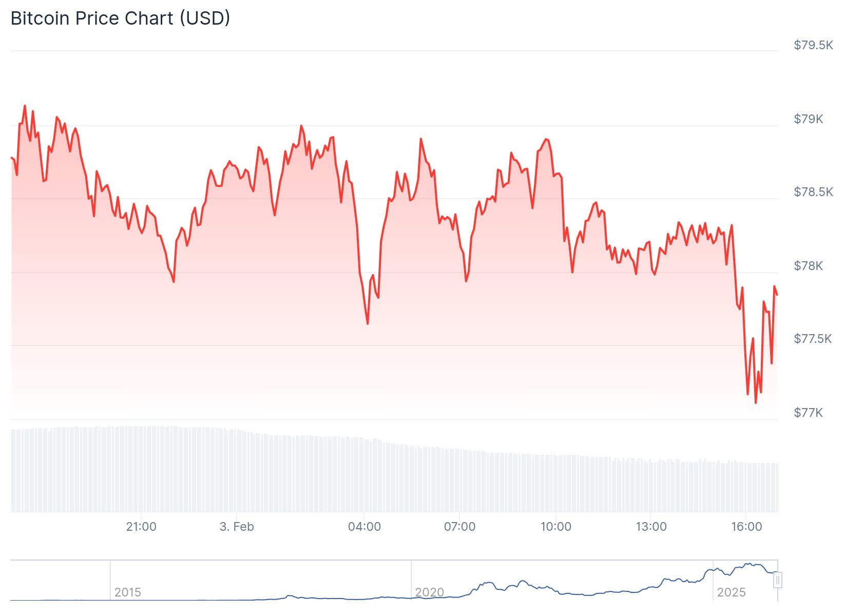Image resolution: width=844 pixels, height=616 pixels.
Task: Click the 2020 marker in the navigator
Action: (429, 592)
